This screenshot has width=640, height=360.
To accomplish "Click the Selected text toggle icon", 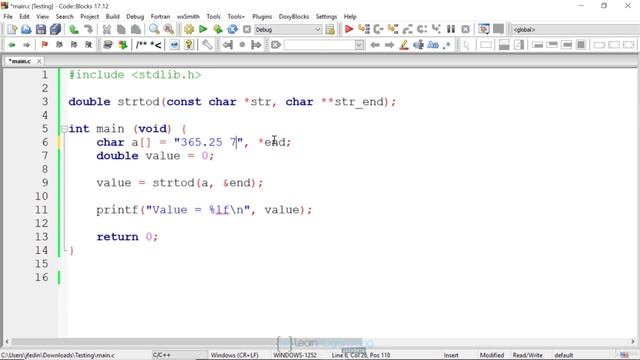I will tap(418, 45).
